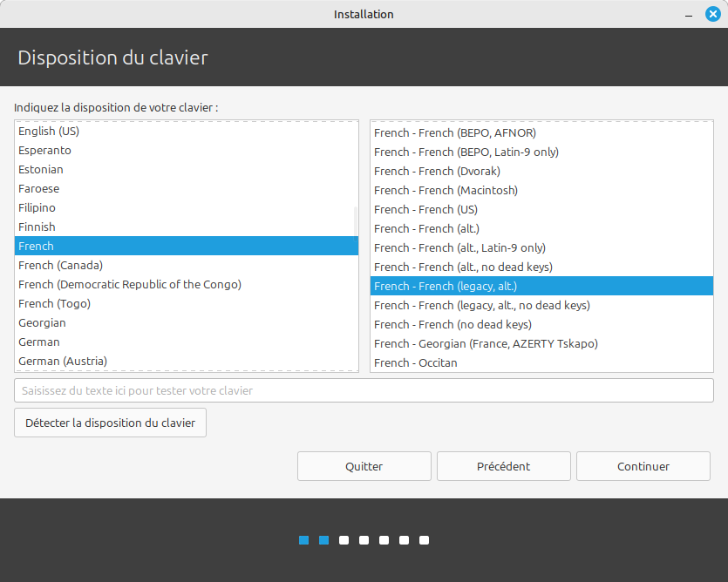The image size is (728, 582).
Task: Choose German in the left list
Action: (x=187, y=342)
